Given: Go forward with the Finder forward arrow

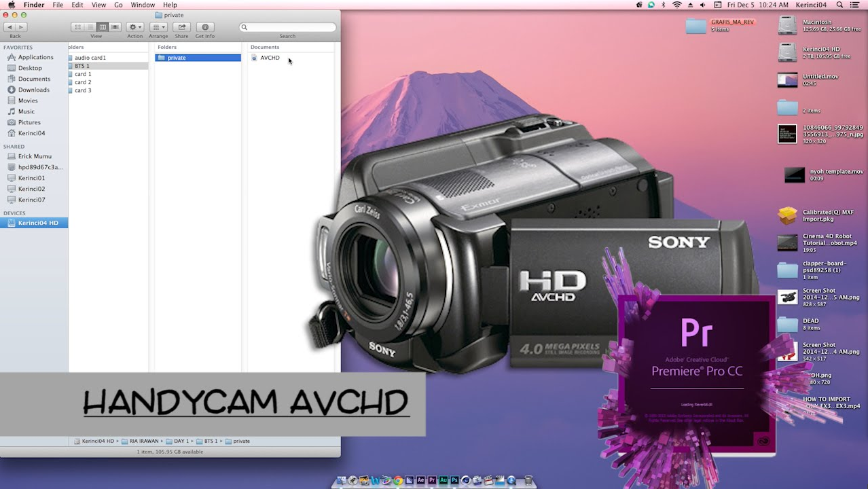Looking at the screenshot, I should (x=21, y=27).
